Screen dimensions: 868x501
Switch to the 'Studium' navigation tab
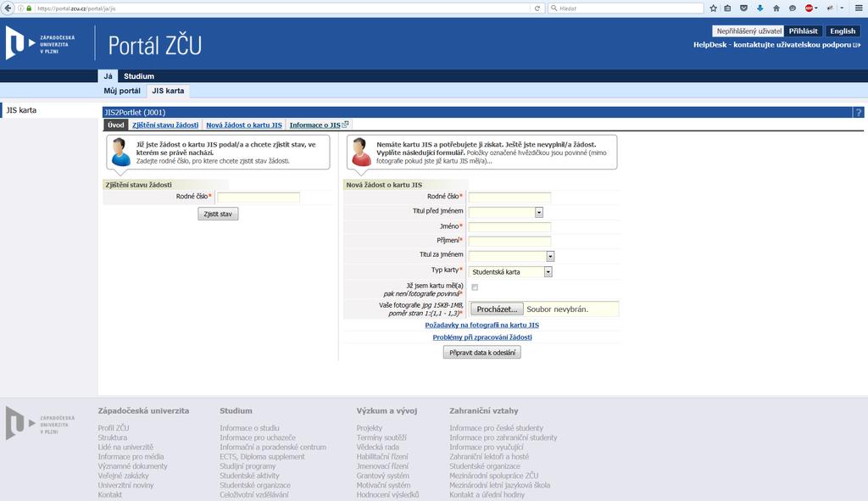click(x=139, y=75)
